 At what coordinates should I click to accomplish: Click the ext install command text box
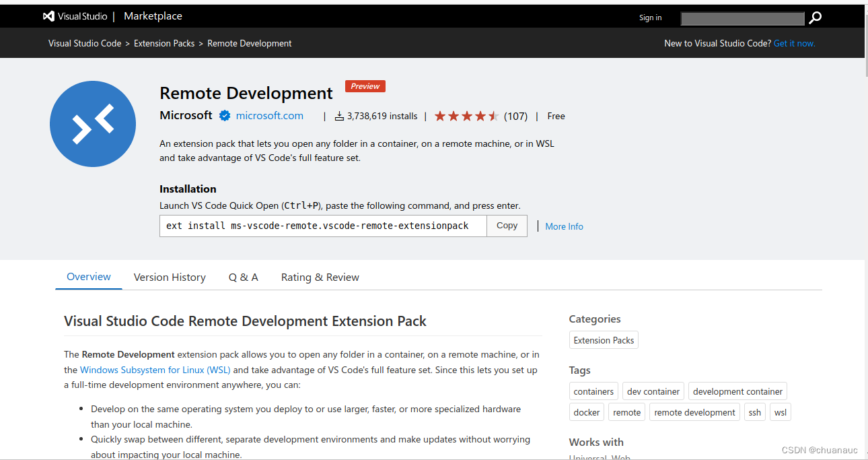[x=323, y=226]
